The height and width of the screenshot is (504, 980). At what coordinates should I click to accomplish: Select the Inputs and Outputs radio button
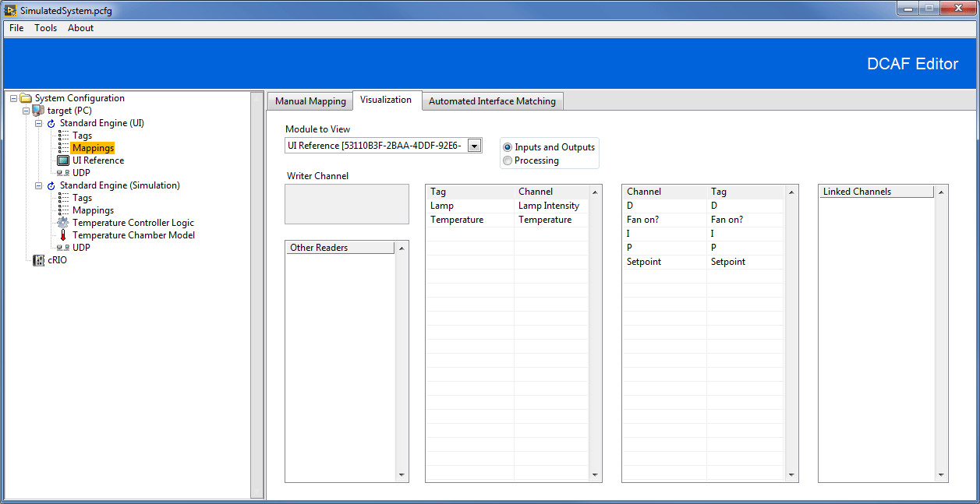(x=508, y=146)
